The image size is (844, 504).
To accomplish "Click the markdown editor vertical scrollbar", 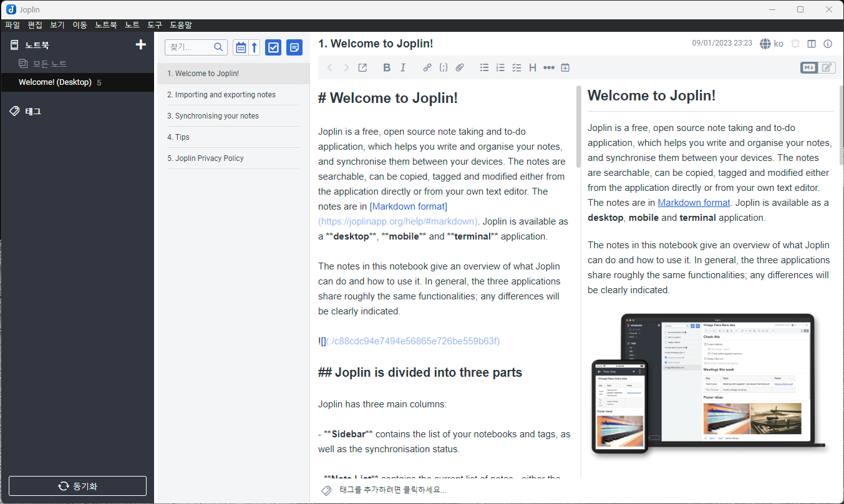I will [x=578, y=127].
